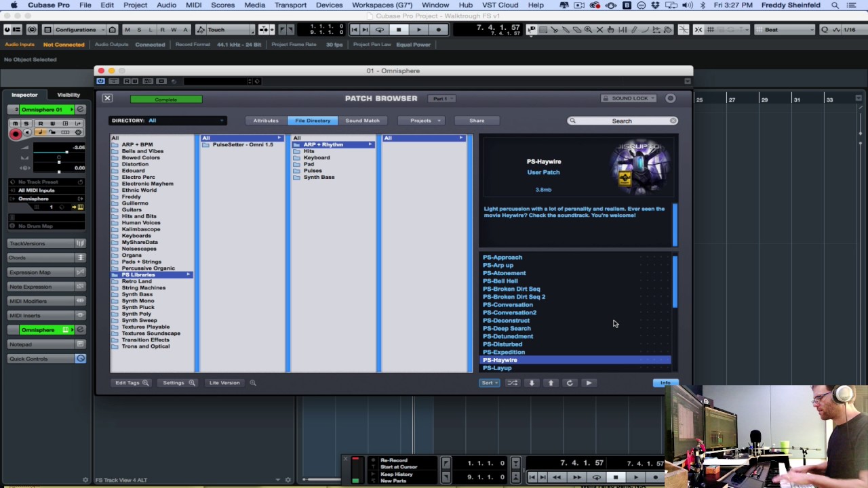Mute the Omnisphere 01 track in Inspector
The height and width of the screenshot is (488, 868).
16,124
